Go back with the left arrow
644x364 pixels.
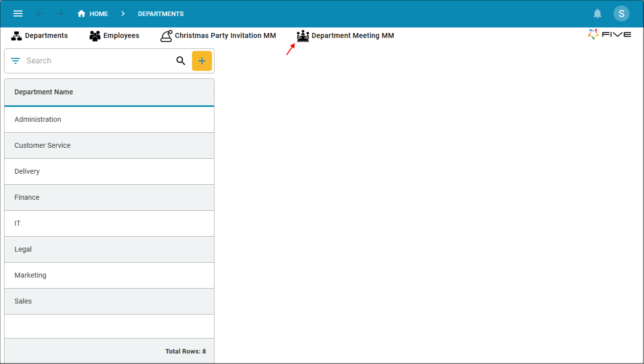(40, 13)
